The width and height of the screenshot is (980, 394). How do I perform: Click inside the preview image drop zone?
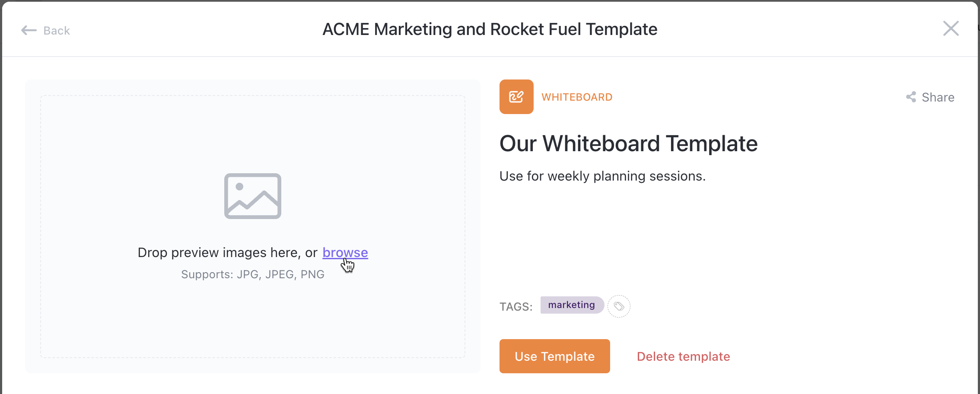click(252, 315)
